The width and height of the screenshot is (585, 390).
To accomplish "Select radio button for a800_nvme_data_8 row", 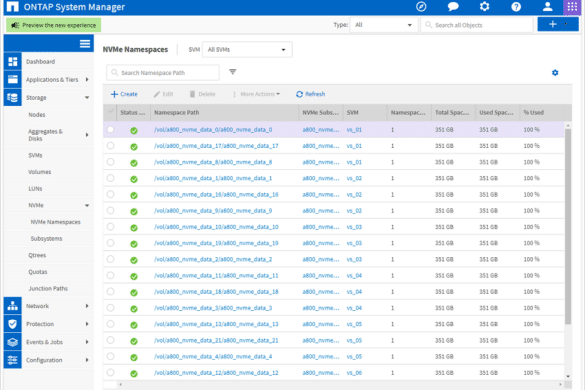I will coord(110,162).
